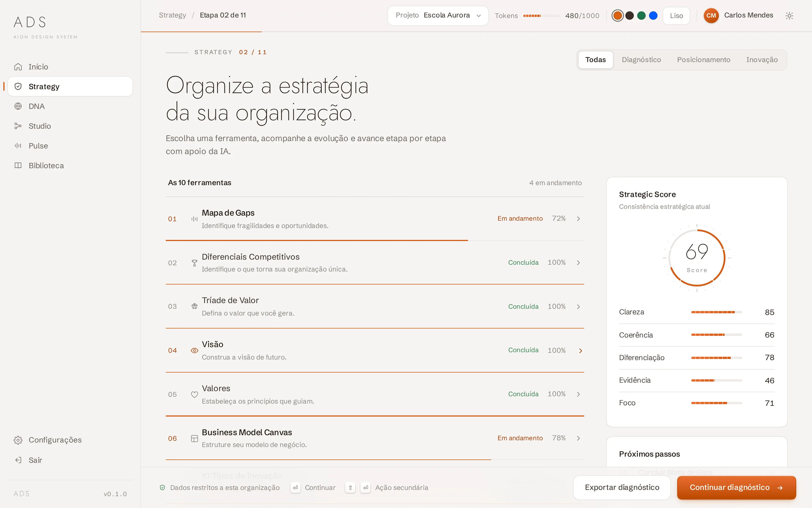
Task: Expand Valores row chevron
Action: [579, 394]
